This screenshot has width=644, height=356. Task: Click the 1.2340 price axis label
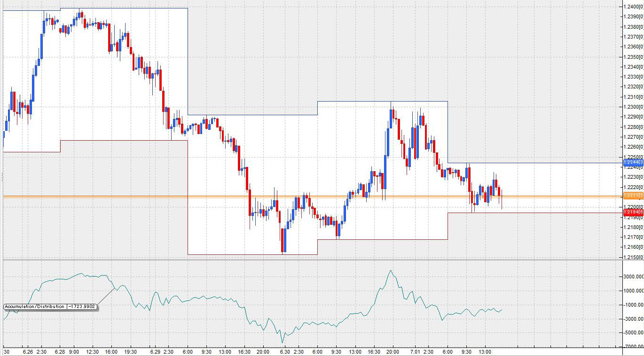tap(633, 67)
